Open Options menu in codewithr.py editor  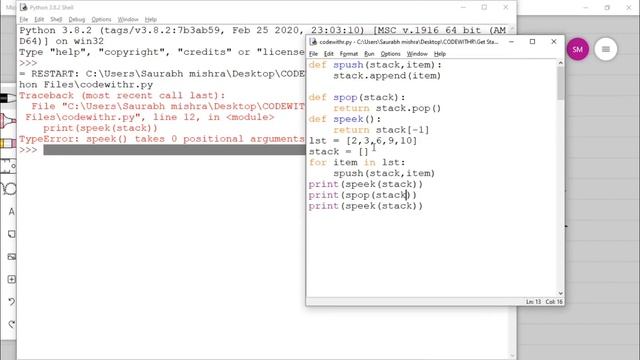[391, 54]
